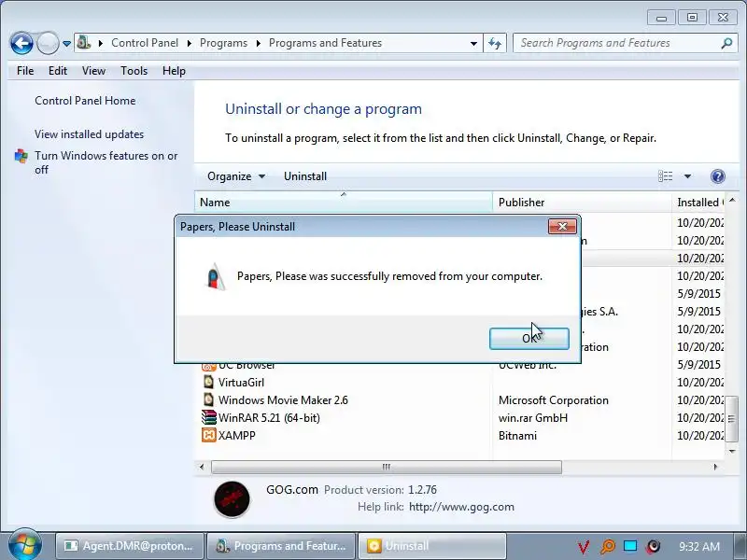Click the GOG.com details pane icon
Screen dimensions: 747x560
point(232,499)
